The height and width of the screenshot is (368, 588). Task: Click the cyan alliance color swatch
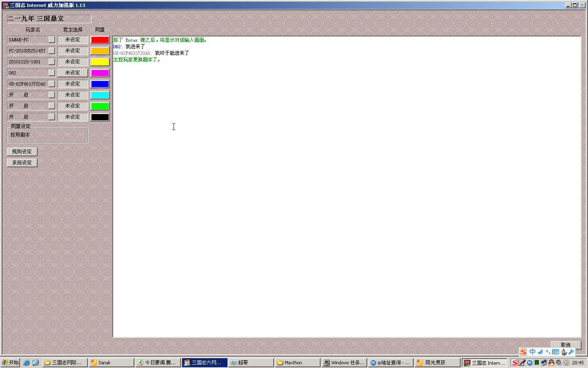(100, 95)
